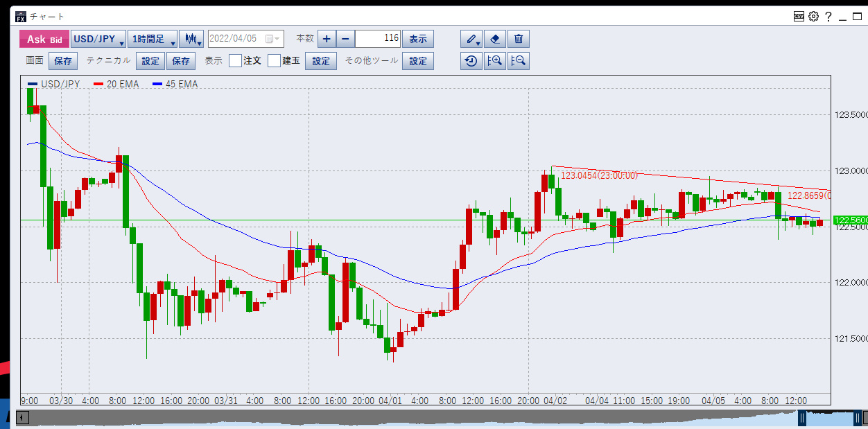
Task: Enable the 建玉 checkbox
Action: pyautogui.click(x=275, y=61)
